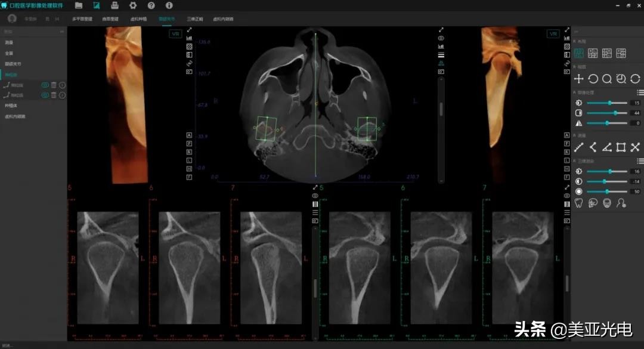
Task: Pick the angle measurement tool
Action: (x=606, y=147)
